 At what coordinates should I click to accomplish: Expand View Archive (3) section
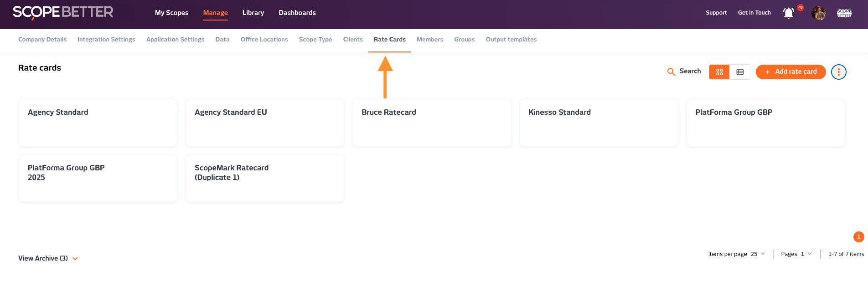pyautogui.click(x=48, y=258)
